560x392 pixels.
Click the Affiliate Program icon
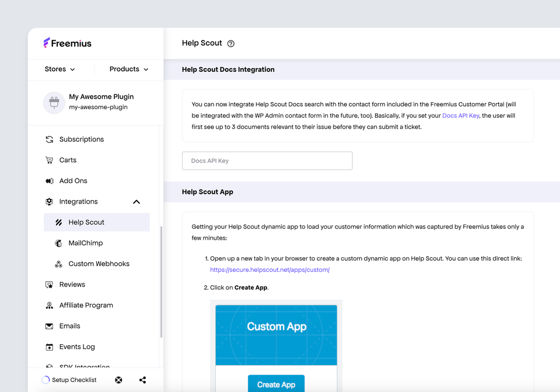click(50, 305)
